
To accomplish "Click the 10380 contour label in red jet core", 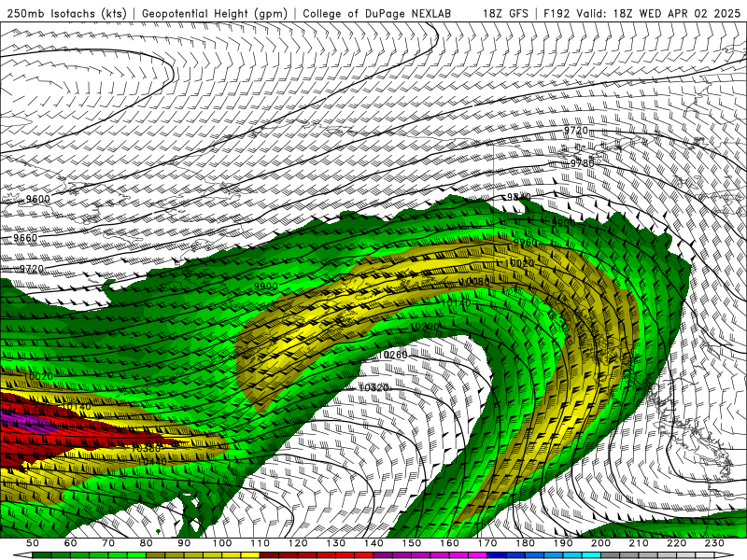I will click(x=146, y=449).
